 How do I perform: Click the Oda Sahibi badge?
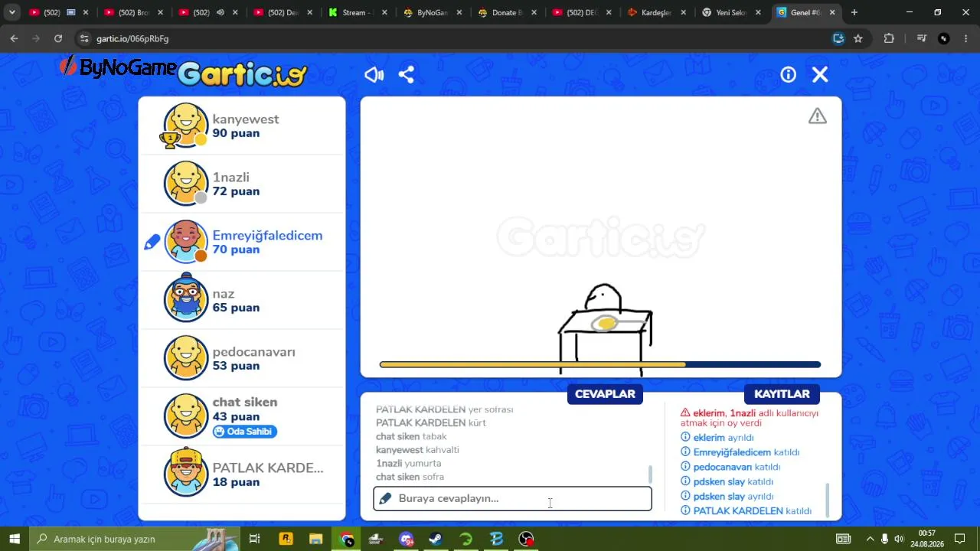click(x=245, y=432)
